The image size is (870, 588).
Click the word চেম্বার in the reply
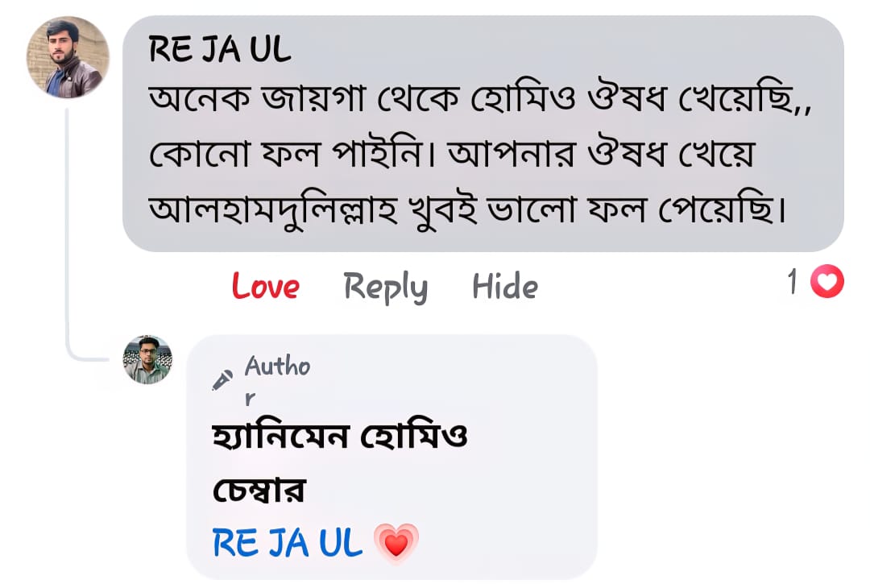(x=259, y=490)
